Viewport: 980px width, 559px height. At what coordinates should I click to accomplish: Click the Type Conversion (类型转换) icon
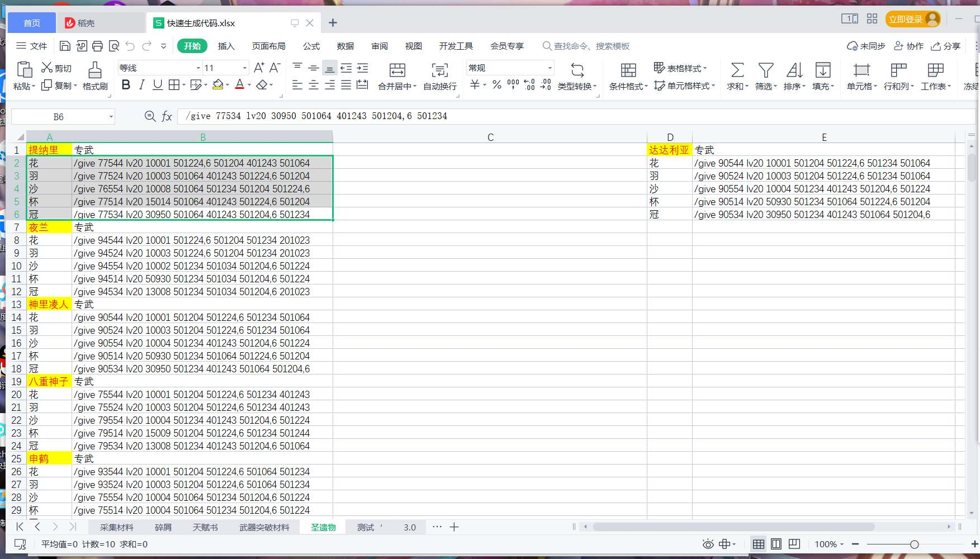pyautogui.click(x=577, y=70)
